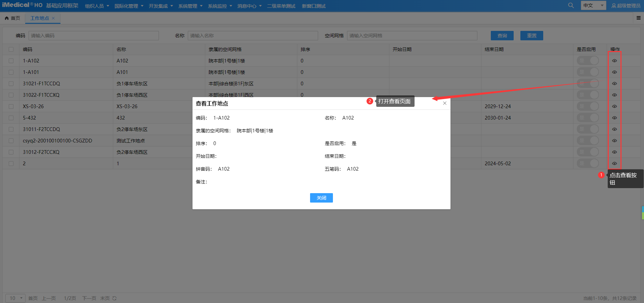This screenshot has width=644, height=303.
Task: Open view for row 5-432 using eye icon
Action: [614, 118]
